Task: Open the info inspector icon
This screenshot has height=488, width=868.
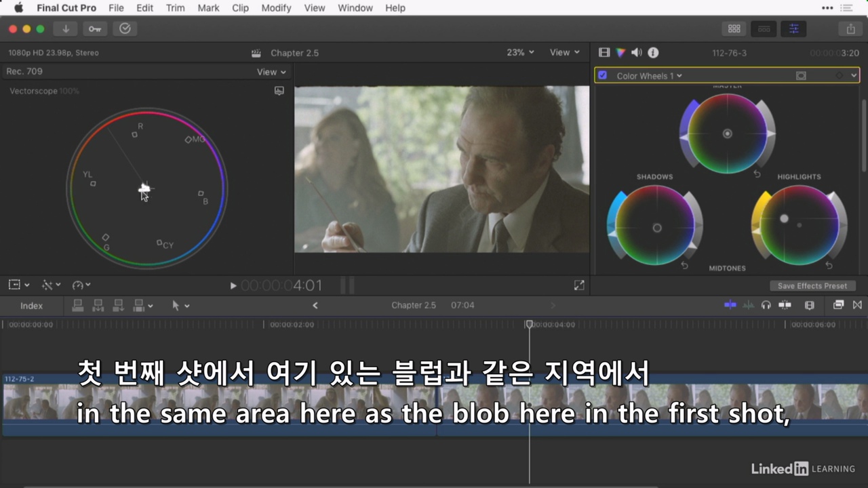Action: [653, 52]
